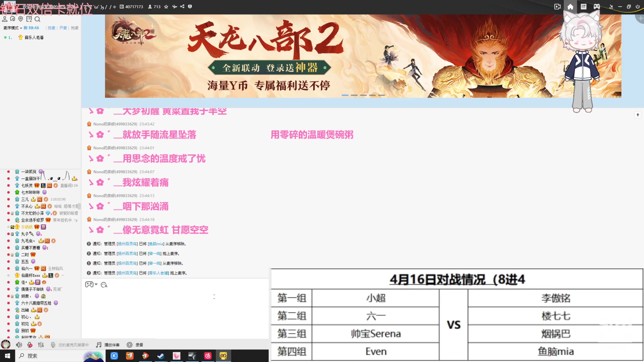The image size is (644, 362).
Task: Toggle the speaker volume icon
Action: pyautogui.click(x=19, y=345)
